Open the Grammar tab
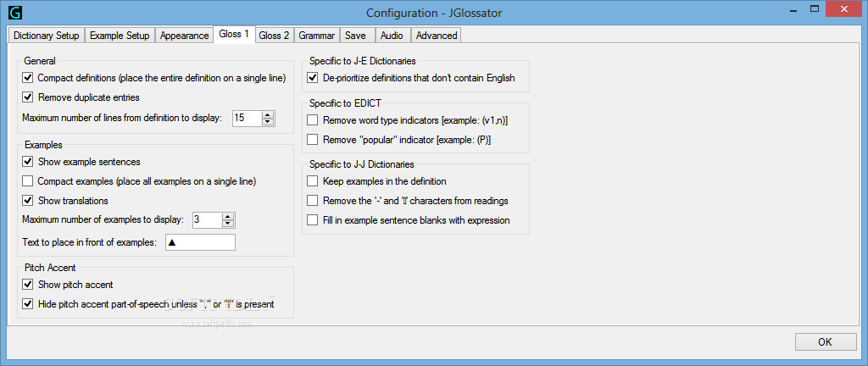This screenshot has width=868, height=366. pos(317,36)
